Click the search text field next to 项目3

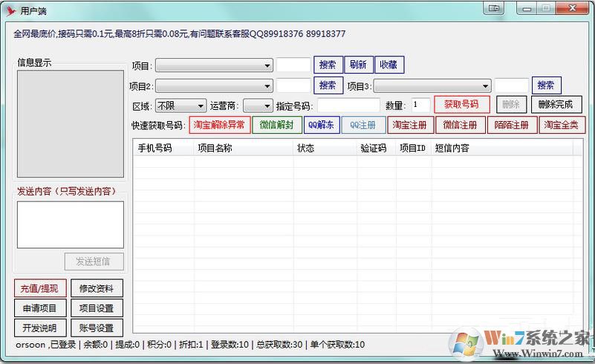tap(512, 85)
